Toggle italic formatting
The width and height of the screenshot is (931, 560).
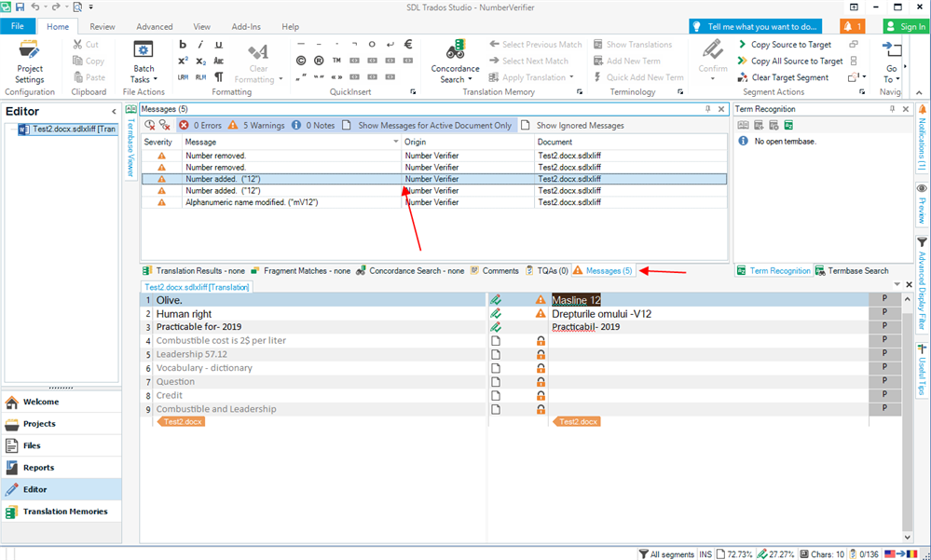pos(200,44)
